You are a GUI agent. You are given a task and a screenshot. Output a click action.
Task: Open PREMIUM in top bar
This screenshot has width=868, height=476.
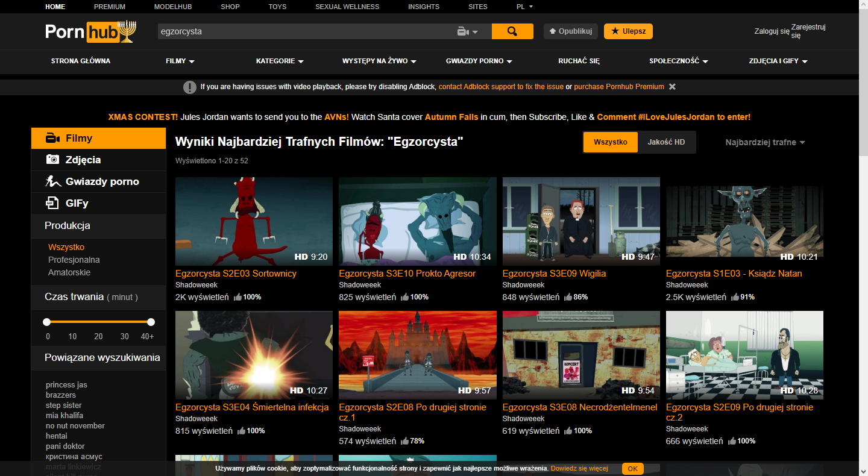pos(110,7)
